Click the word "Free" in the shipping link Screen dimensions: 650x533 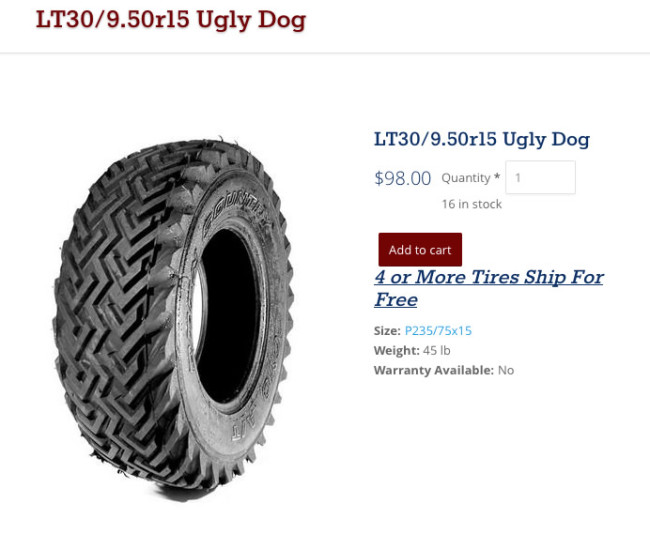click(396, 300)
